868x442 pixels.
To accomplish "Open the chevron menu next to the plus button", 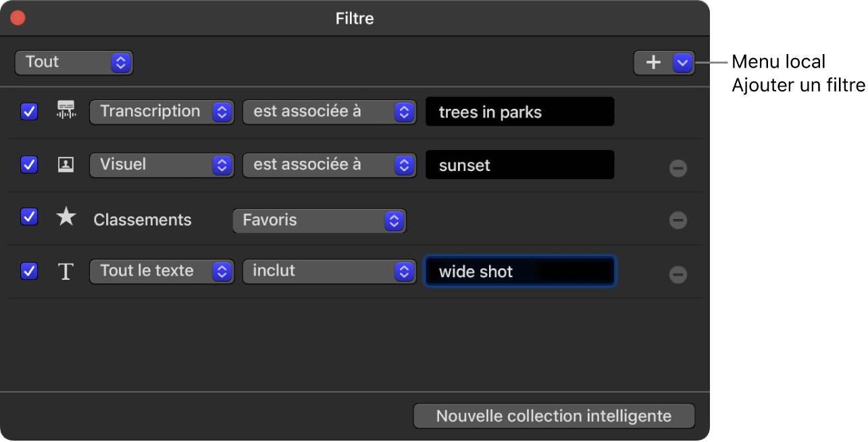I will 682,62.
